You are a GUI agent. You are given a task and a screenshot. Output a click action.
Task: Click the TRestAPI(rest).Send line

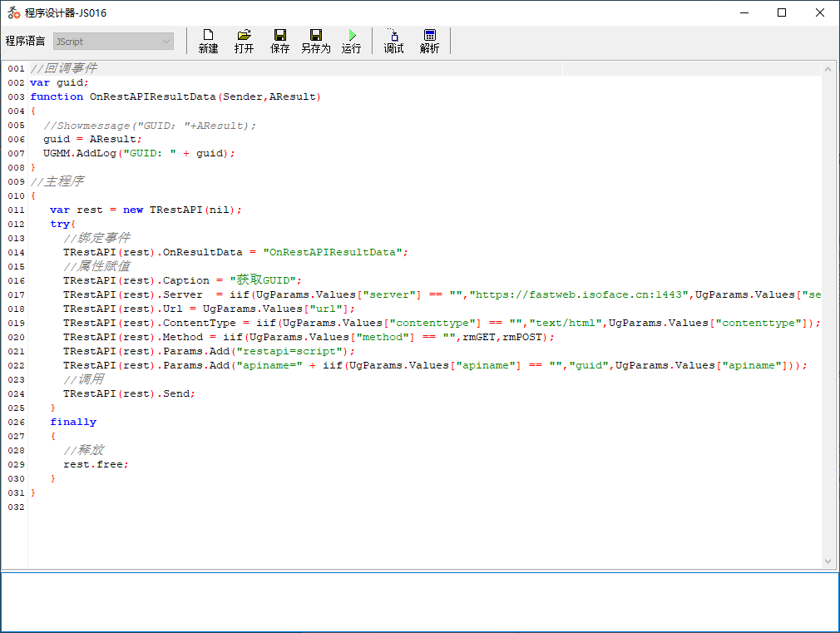129,394
